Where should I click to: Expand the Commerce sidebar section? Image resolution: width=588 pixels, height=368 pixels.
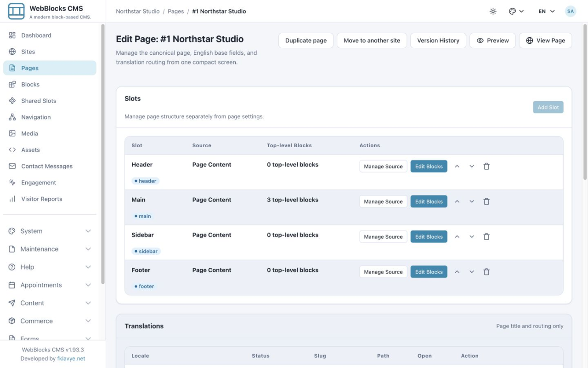[x=50, y=321]
